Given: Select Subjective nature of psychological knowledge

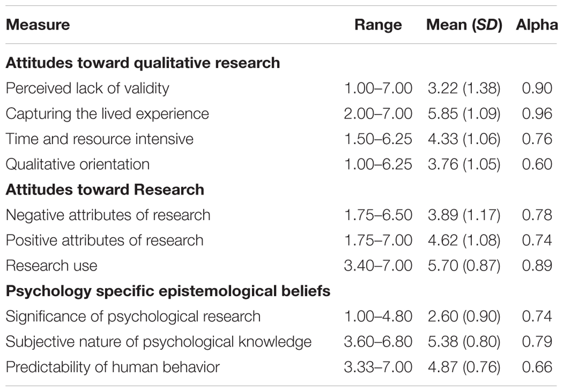Looking at the screenshot, I should click(x=158, y=341).
